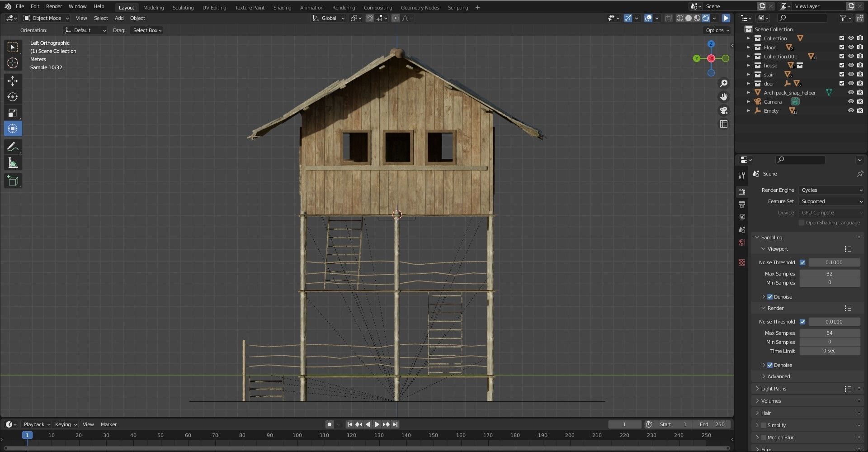Screen dimensions: 868x452
Task: Switch orthographic/perspective grid icon
Action: 723,124
